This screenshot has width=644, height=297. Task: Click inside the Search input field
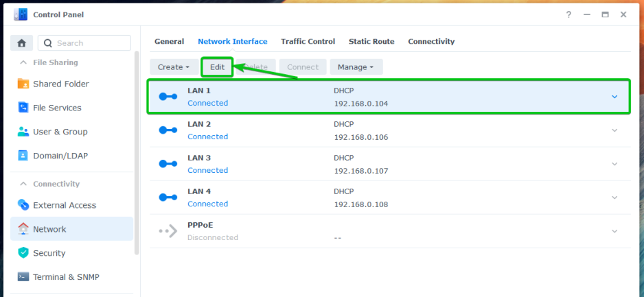point(84,43)
